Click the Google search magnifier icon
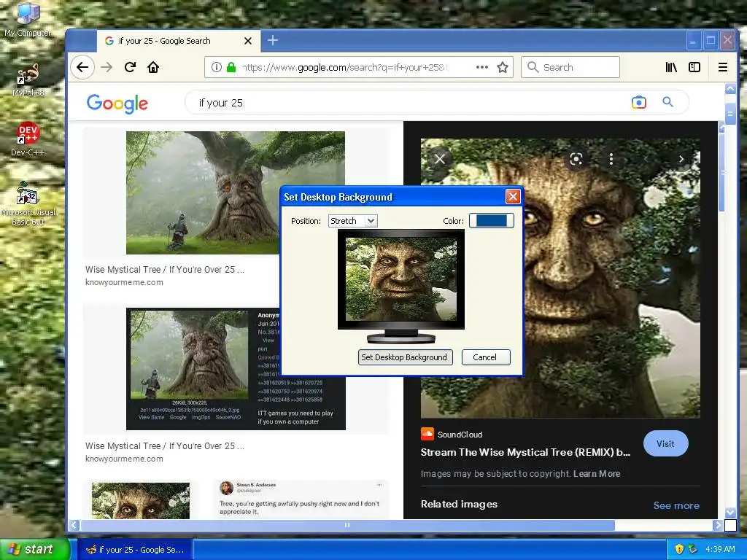Image resolution: width=747 pixels, height=560 pixels. pyautogui.click(x=668, y=101)
